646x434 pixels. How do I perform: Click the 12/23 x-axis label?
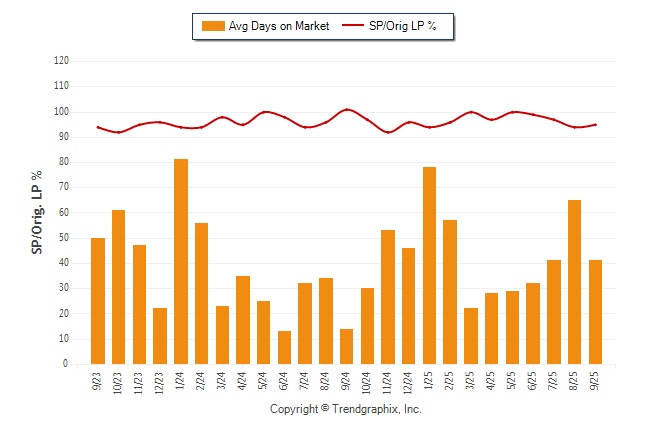(x=160, y=382)
